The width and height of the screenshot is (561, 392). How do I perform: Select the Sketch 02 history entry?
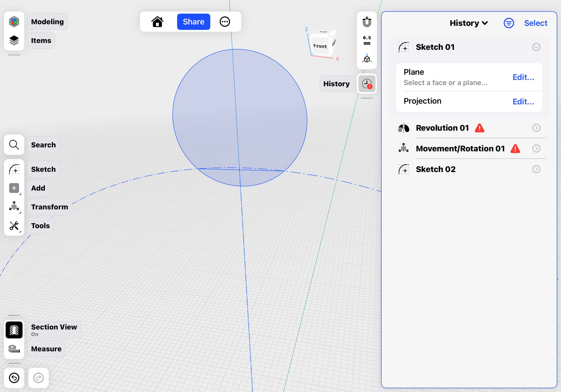point(469,169)
